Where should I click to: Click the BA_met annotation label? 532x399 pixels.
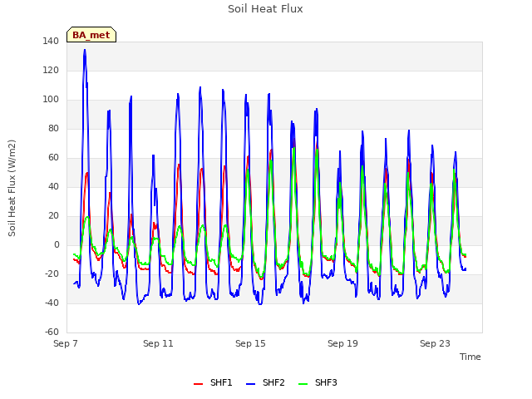pos(91,35)
